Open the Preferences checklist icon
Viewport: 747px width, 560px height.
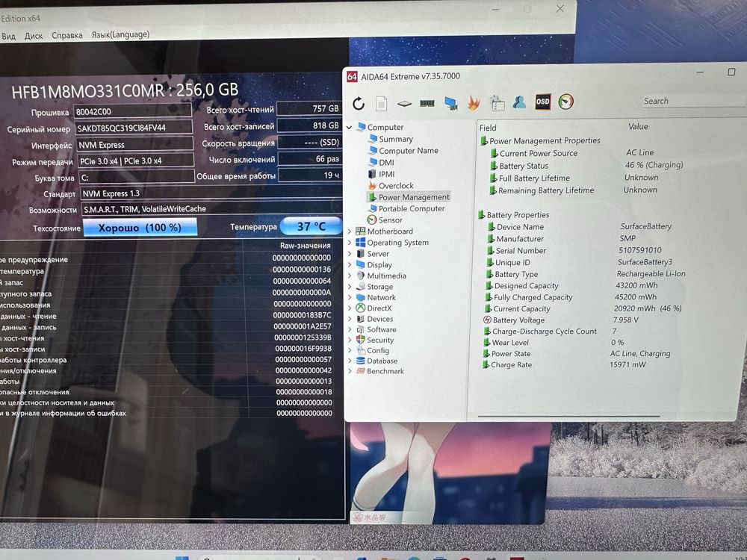pyautogui.click(x=497, y=102)
